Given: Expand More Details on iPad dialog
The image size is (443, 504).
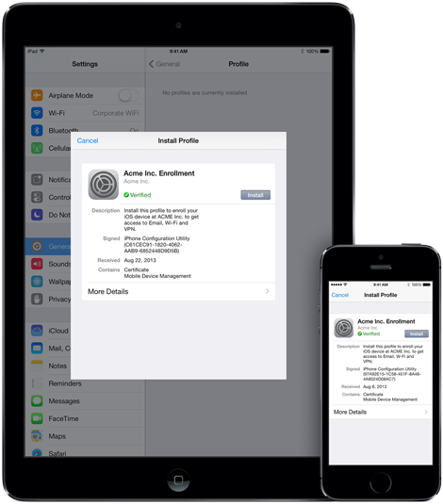Looking at the screenshot, I should click(x=178, y=291).
